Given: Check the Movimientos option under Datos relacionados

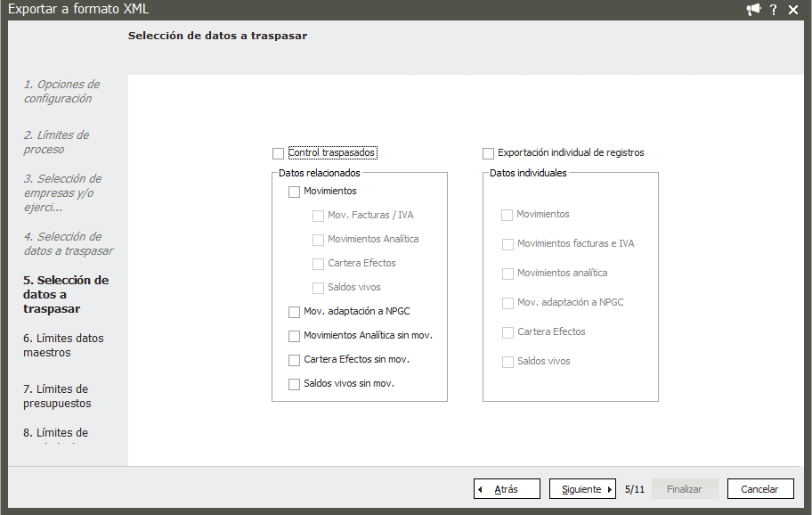Looking at the screenshot, I should [295, 192].
